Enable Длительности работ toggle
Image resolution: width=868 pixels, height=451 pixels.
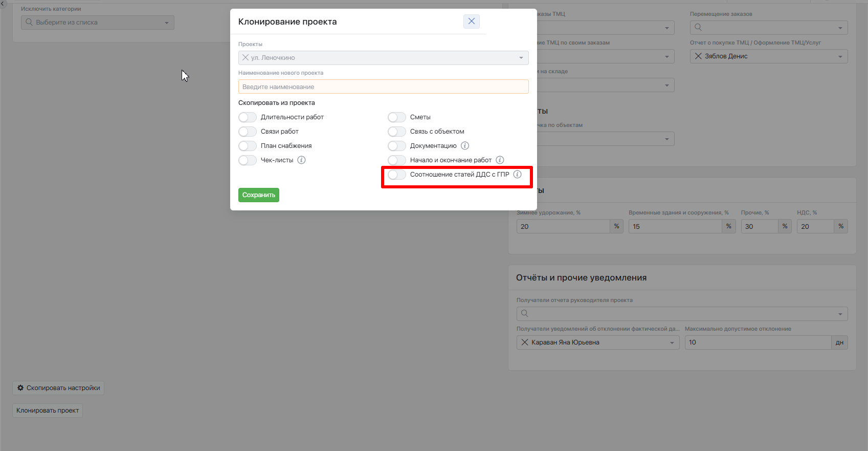tap(248, 117)
